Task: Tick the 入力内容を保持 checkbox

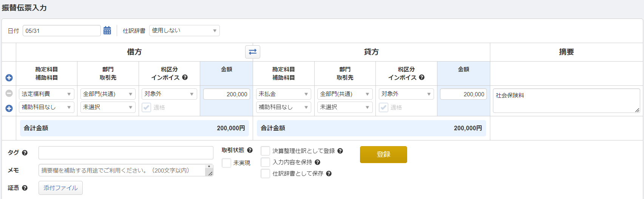Action: tap(266, 162)
